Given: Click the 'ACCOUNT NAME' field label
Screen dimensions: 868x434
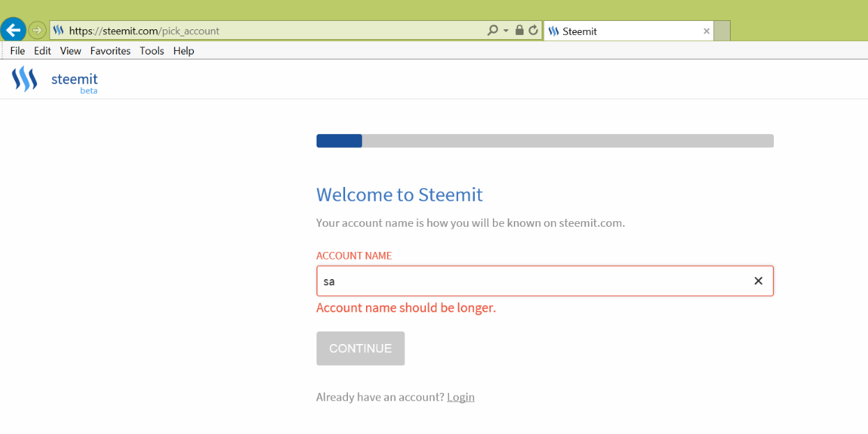Looking at the screenshot, I should point(354,255).
